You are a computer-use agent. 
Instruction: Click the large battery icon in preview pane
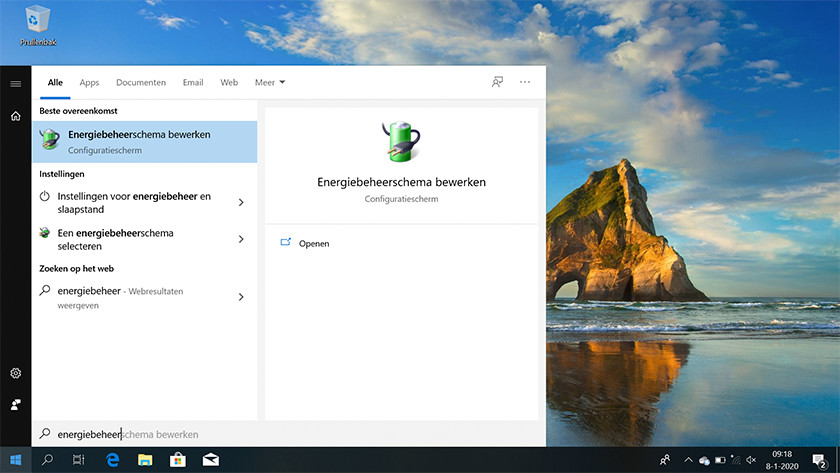(x=401, y=141)
